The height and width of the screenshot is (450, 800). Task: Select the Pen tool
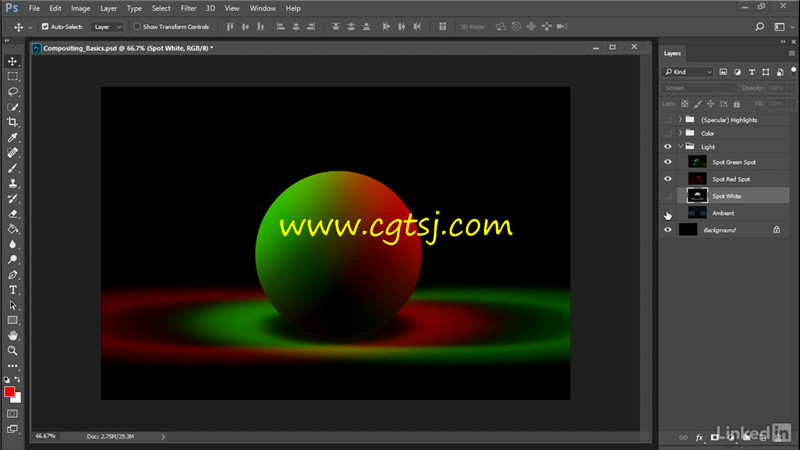[x=13, y=275]
